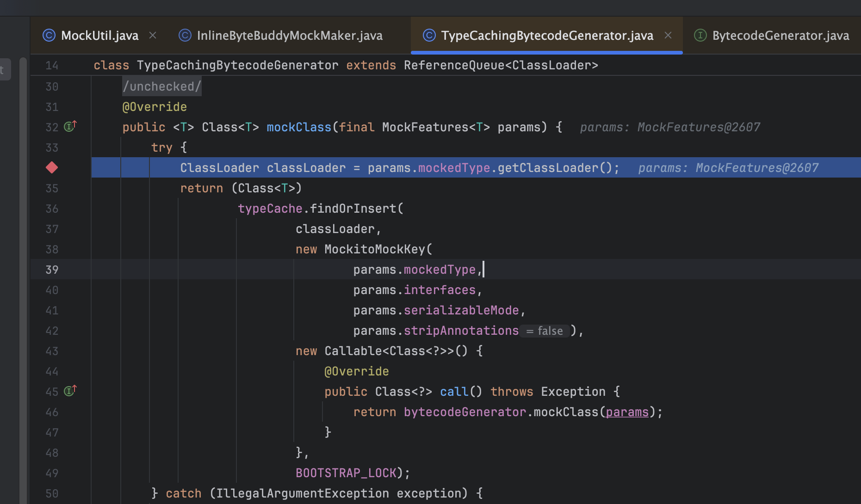
Task: Click MockitoMockKey on line 38
Action: 374,249
